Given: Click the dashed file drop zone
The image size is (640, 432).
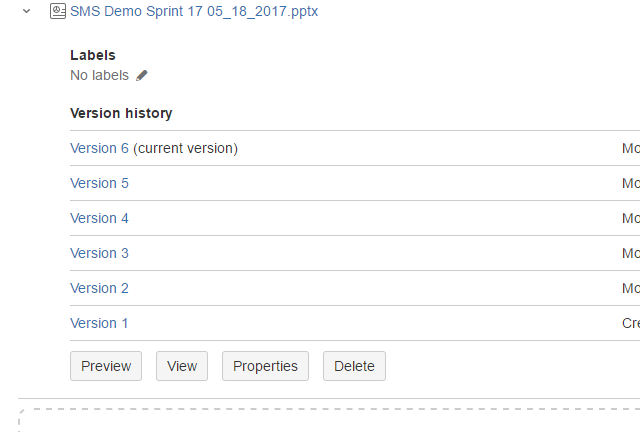Looking at the screenshot, I should tap(329, 420).
